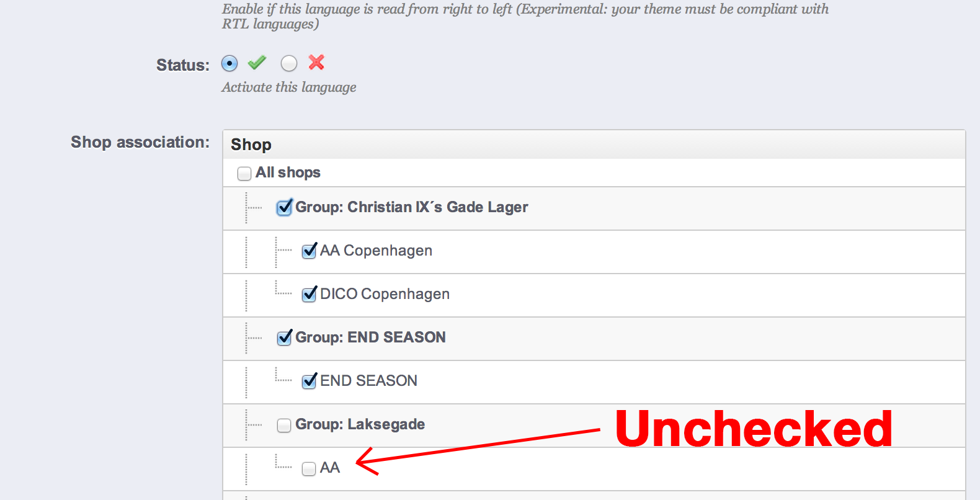Uncheck the END SEASON shop checkbox
This screenshot has height=500, width=980.
309,382
